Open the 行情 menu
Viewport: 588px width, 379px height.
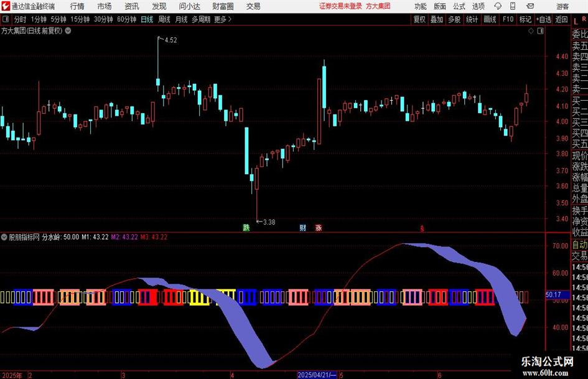pos(77,6)
